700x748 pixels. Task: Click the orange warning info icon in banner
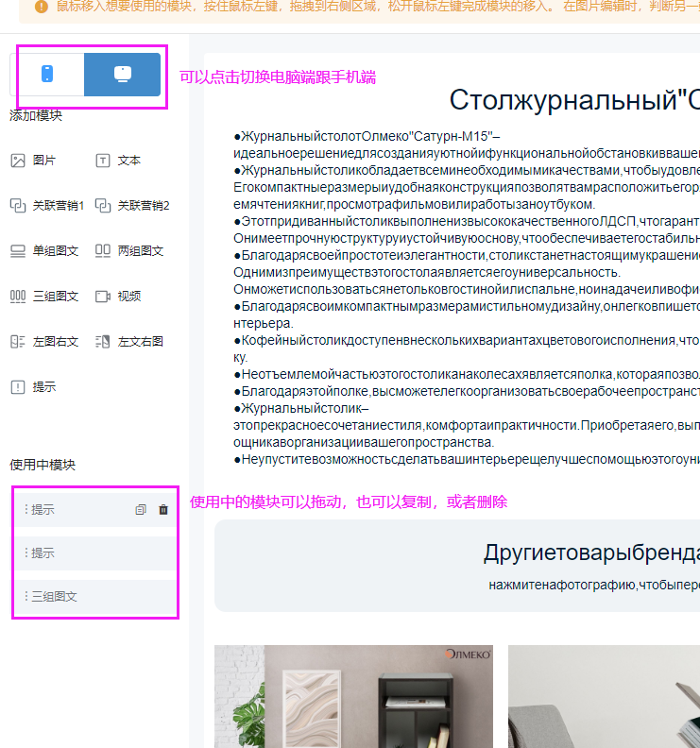click(42, 7)
